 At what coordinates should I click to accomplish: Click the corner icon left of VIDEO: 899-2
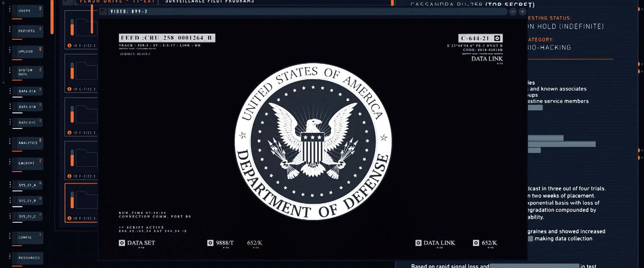103,11
